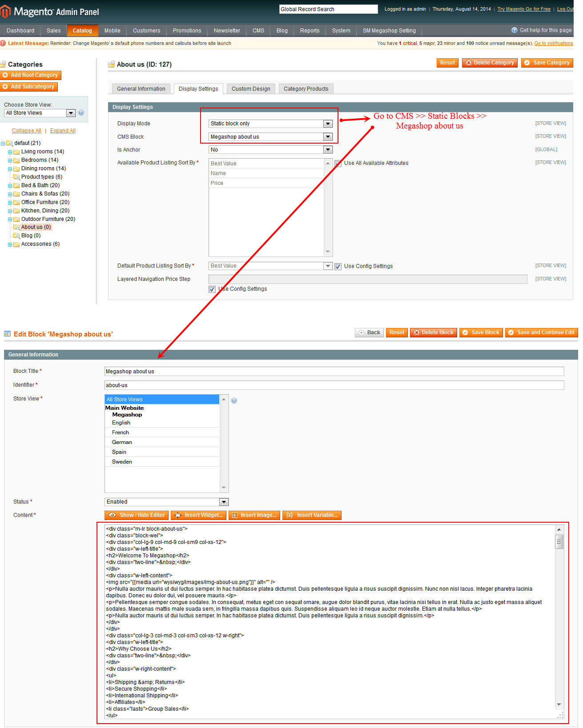
Task: Click the Living rooms folder icon
Action: tap(16, 152)
